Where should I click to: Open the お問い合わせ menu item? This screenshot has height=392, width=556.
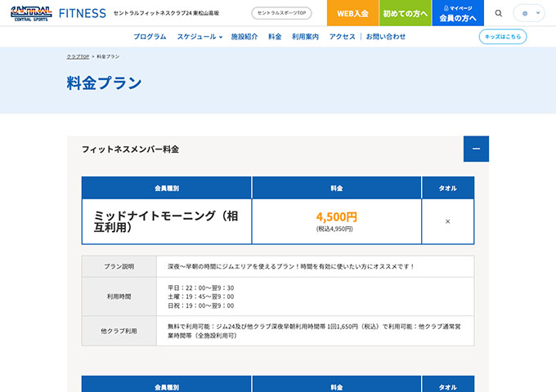[386, 37]
